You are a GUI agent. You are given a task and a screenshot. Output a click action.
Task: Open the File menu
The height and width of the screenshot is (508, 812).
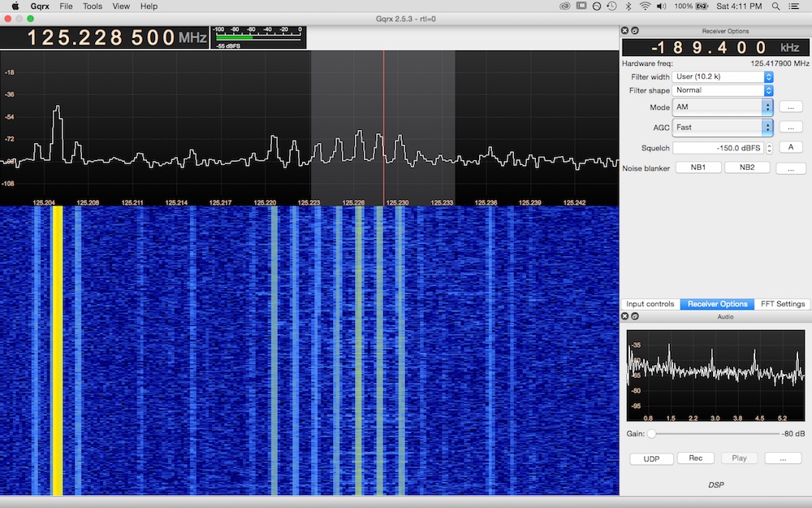(66, 7)
